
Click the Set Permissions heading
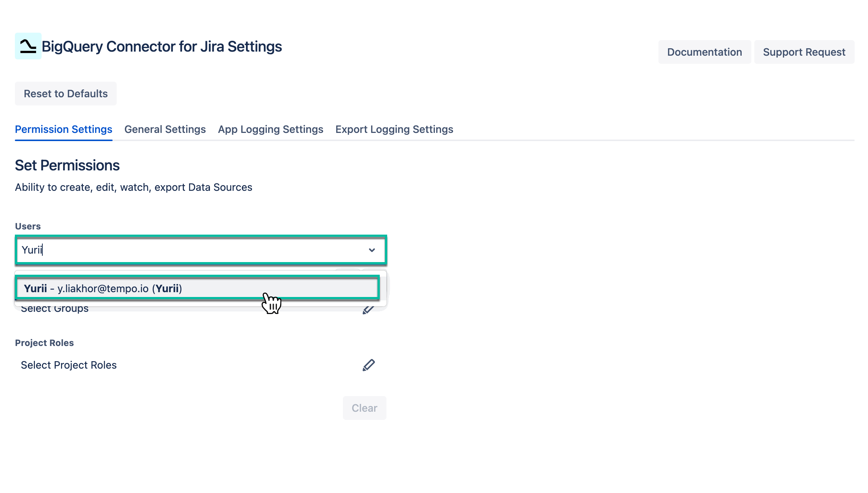tap(67, 165)
